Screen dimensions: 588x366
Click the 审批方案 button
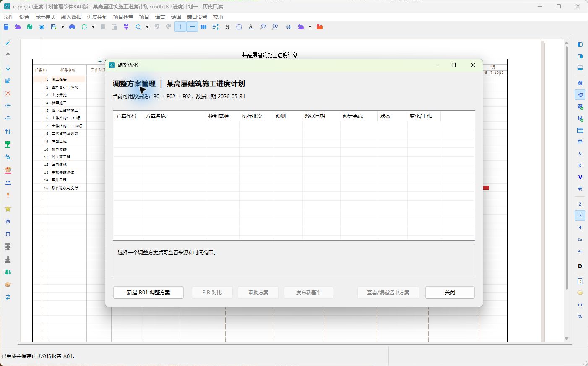(258, 293)
